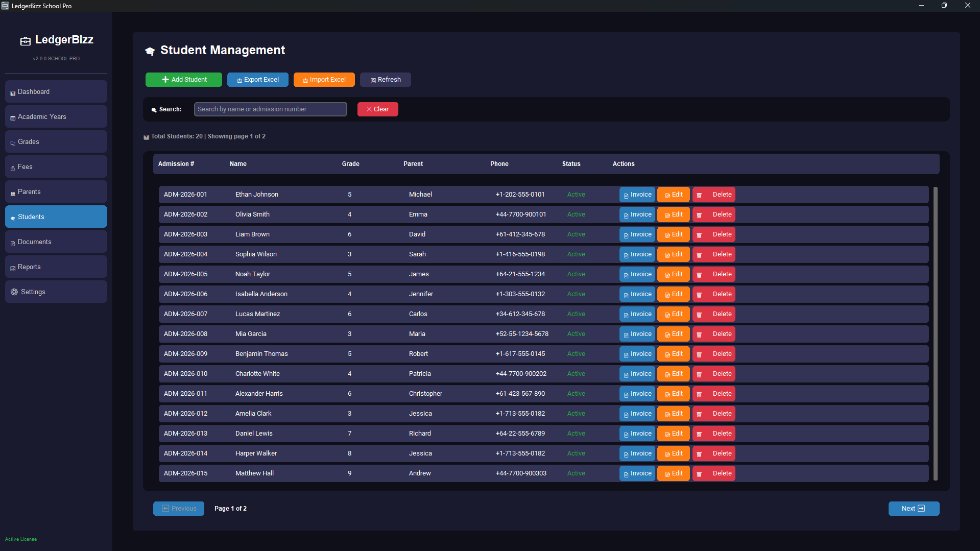The width and height of the screenshot is (980, 551).
Task: Delete student Isabella Anderson
Action: [x=714, y=294]
